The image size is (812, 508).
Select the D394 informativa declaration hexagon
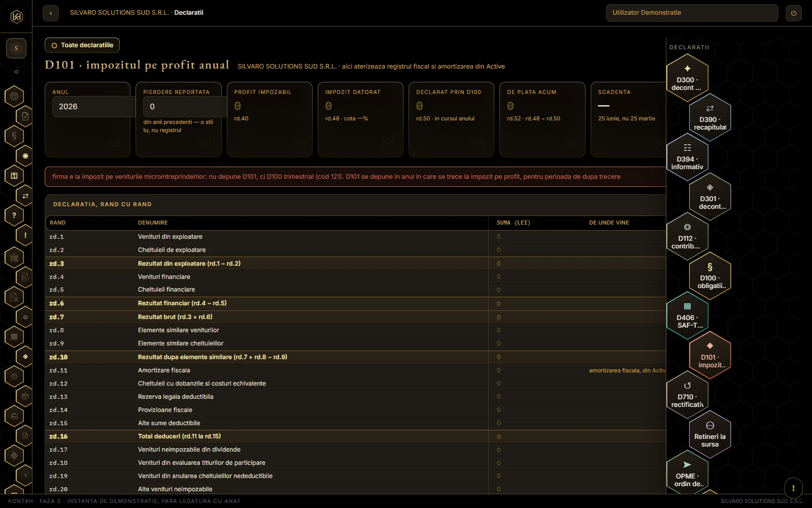coord(687,157)
